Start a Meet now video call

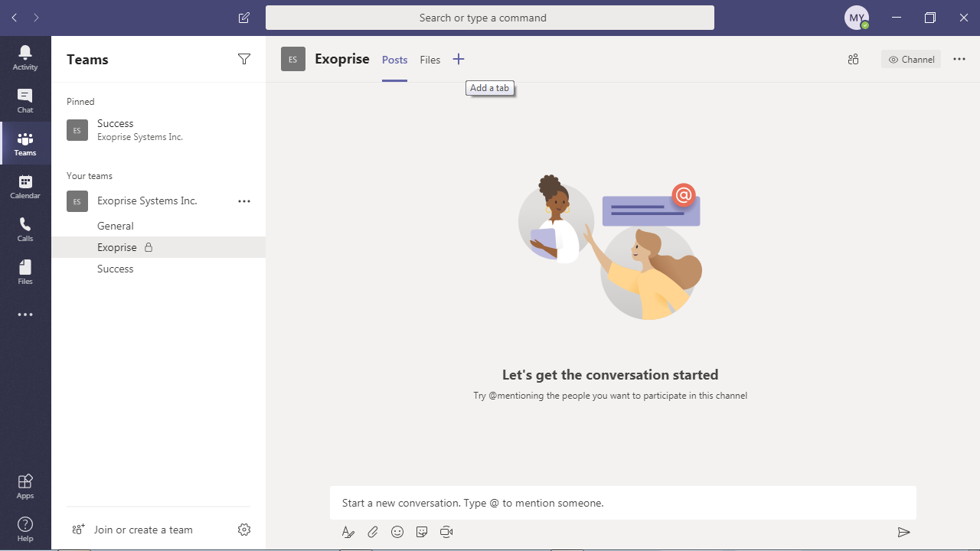446,532
